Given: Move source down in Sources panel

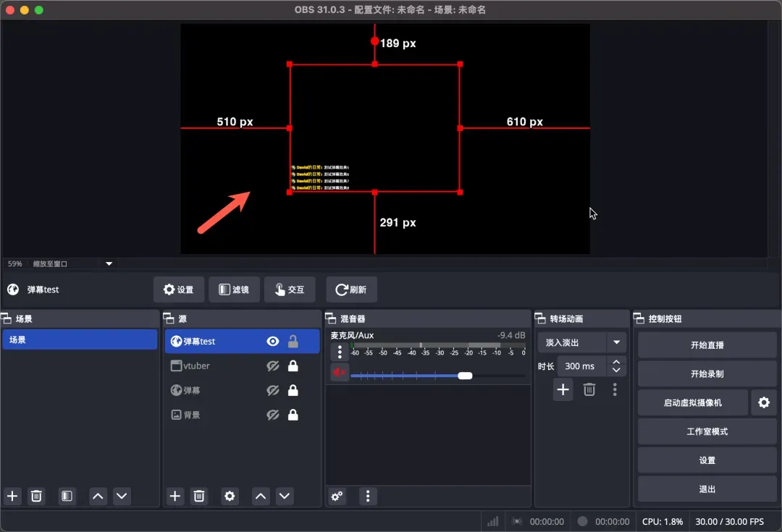Looking at the screenshot, I should pyautogui.click(x=285, y=496).
